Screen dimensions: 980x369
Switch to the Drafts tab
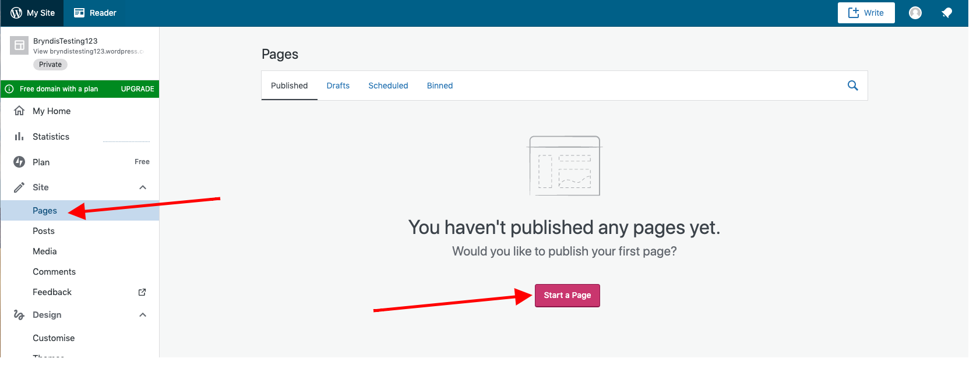tap(338, 86)
